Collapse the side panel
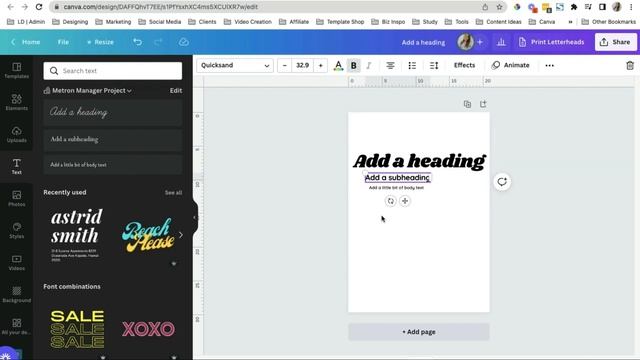This screenshot has width=640, height=360. tap(194, 218)
